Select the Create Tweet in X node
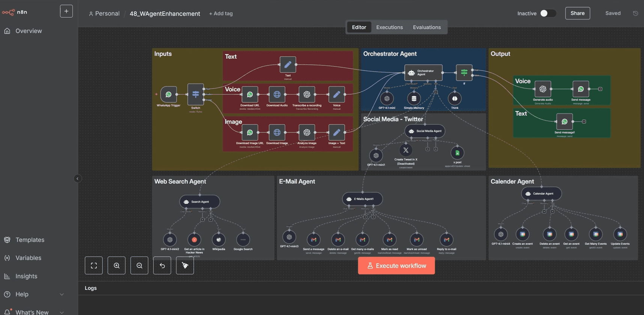This screenshot has height=315, width=644. pos(406,150)
